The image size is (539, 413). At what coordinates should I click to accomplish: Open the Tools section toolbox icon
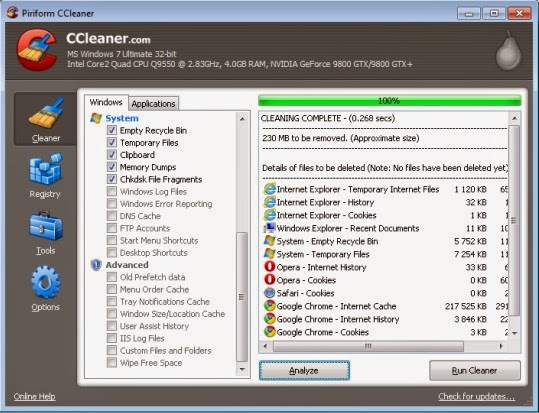[46, 226]
